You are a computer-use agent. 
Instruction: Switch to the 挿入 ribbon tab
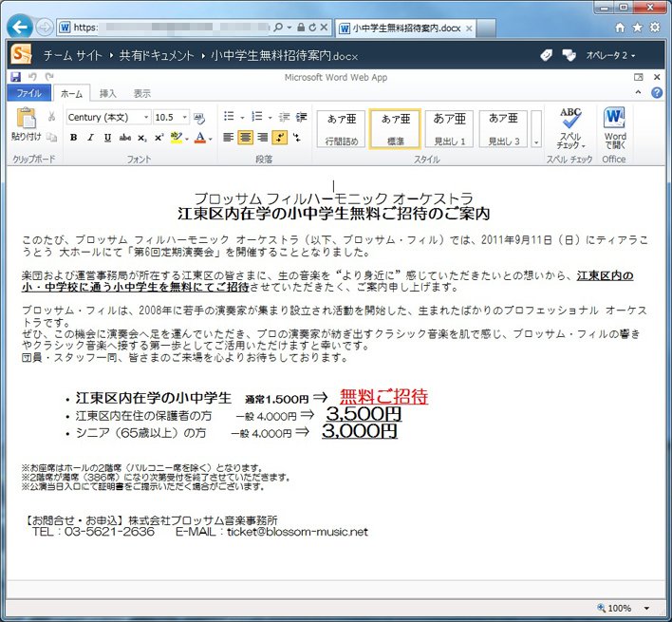tap(107, 93)
